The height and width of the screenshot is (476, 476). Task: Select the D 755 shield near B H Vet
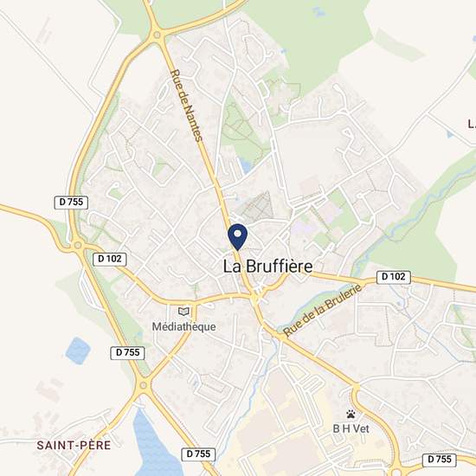(440, 460)
